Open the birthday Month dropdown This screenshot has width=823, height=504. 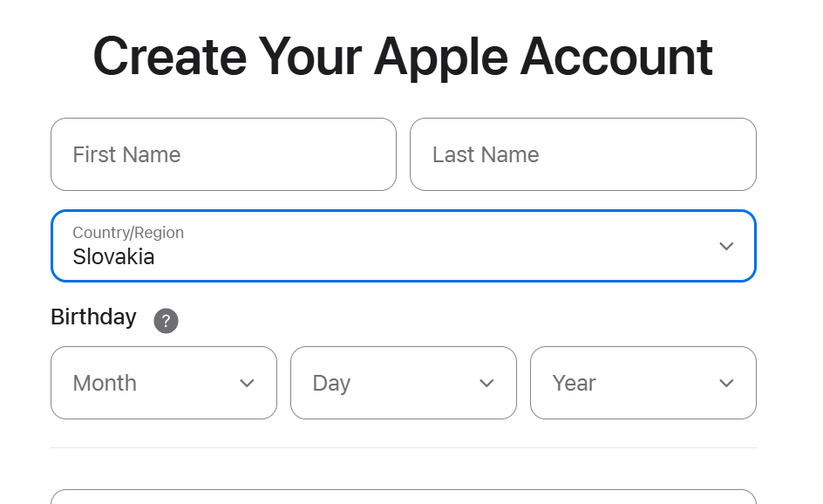[164, 383]
